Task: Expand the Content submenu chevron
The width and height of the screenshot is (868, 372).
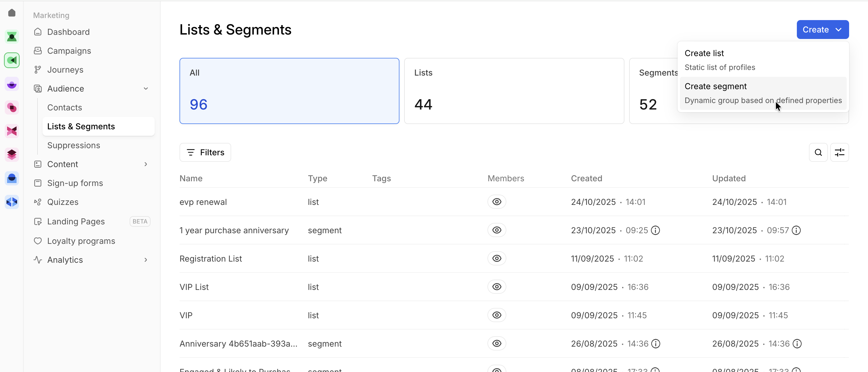Action: (x=146, y=164)
